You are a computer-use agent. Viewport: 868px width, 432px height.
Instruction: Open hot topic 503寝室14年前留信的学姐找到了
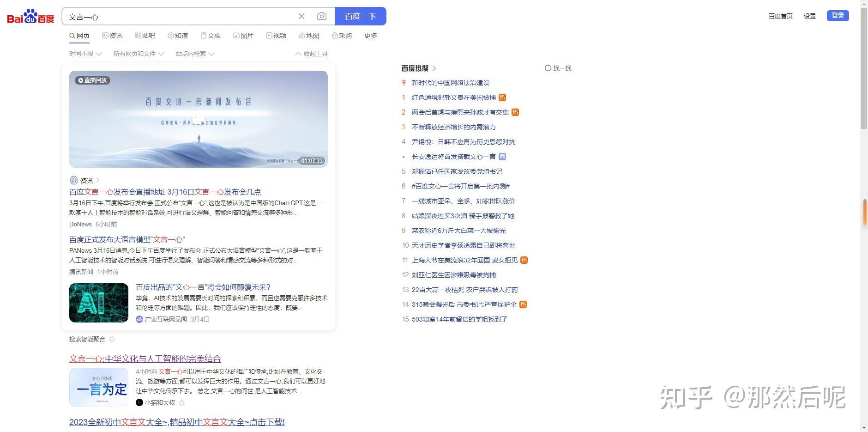459,319
